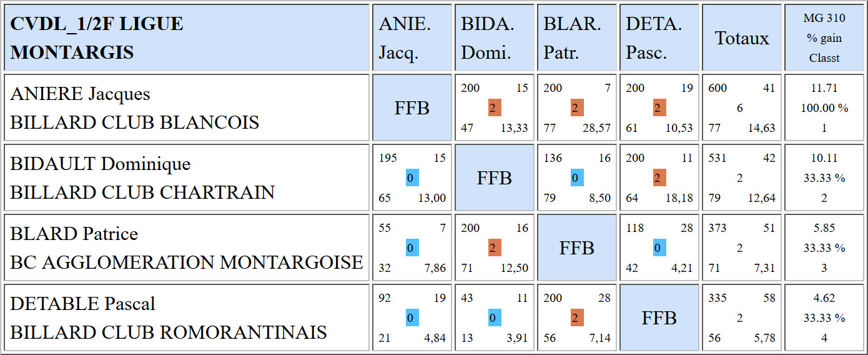The height and width of the screenshot is (355, 868).
Task: Click the DETA. Pasc. column header
Action: (654, 38)
